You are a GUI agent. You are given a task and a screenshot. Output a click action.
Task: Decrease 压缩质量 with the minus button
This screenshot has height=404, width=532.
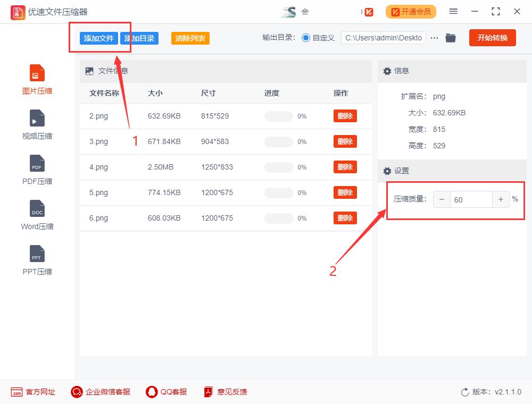point(442,199)
